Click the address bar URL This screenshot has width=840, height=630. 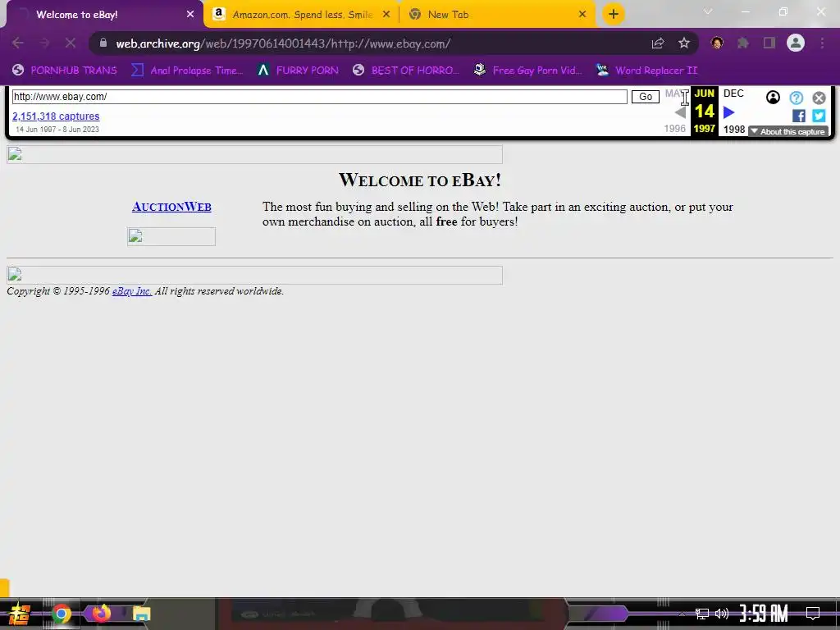pyautogui.click(x=283, y=43)
